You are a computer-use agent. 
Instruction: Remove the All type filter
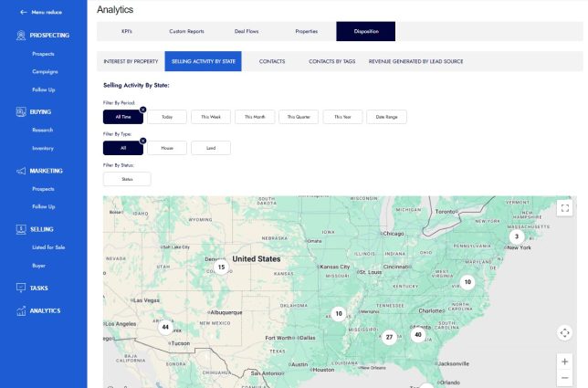(142, 141)
